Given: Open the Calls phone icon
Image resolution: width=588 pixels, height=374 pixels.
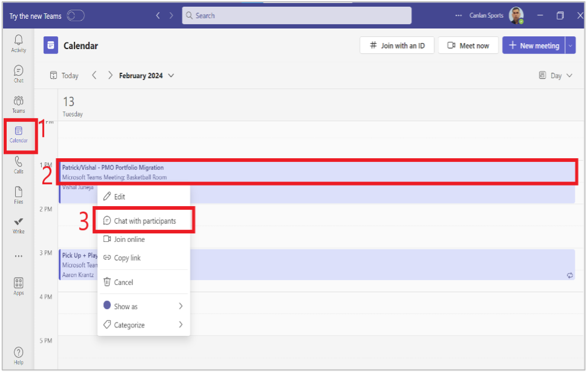Looking at the screenshot, I should [18, 165].
